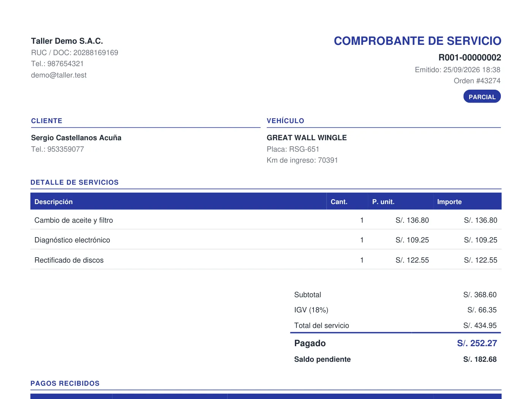Screen dimensions: 532x399
Task: Select the IGV amount "S/. 66.35"
Action: click(482, 310)
